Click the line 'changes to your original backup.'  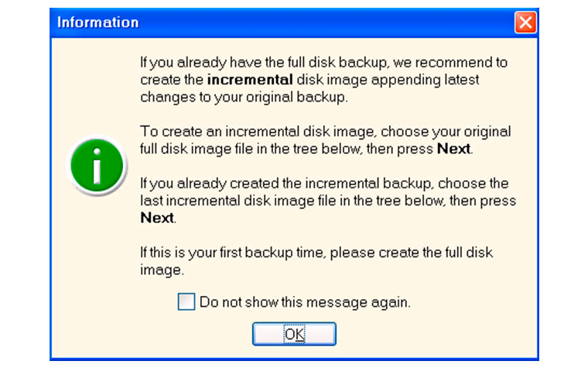tap(244, 98)
